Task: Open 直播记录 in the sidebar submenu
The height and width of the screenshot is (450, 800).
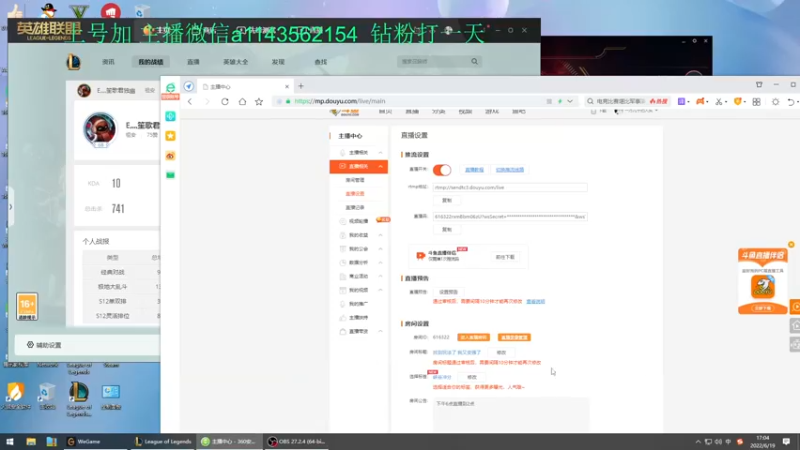Action: click(355, 208)
